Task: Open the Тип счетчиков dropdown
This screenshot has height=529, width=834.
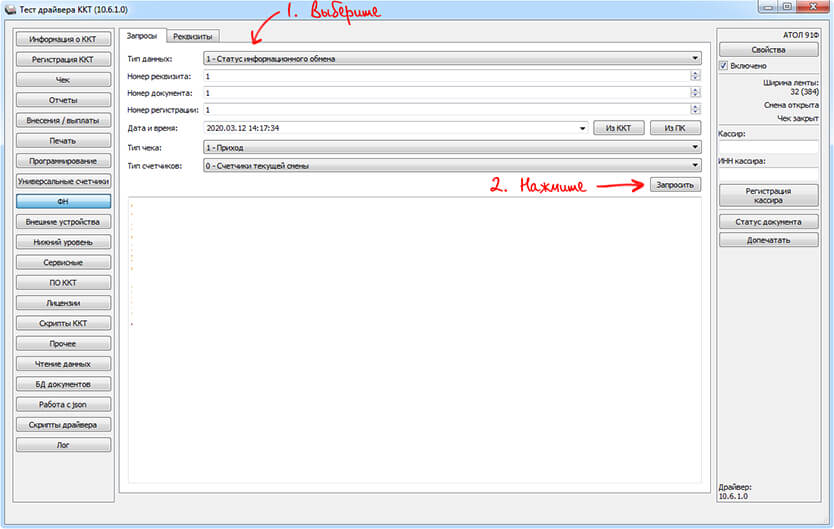Action: pyautogui.click(x=694, y=166)
